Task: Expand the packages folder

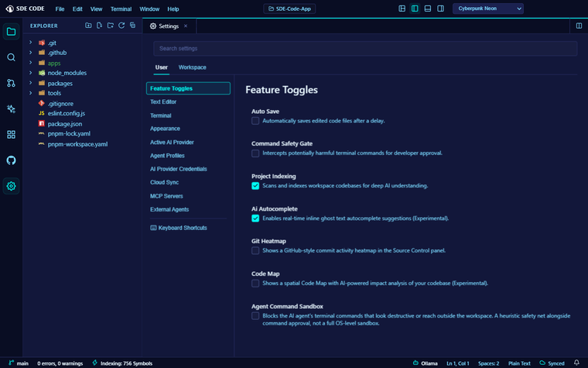Action: 31,83
